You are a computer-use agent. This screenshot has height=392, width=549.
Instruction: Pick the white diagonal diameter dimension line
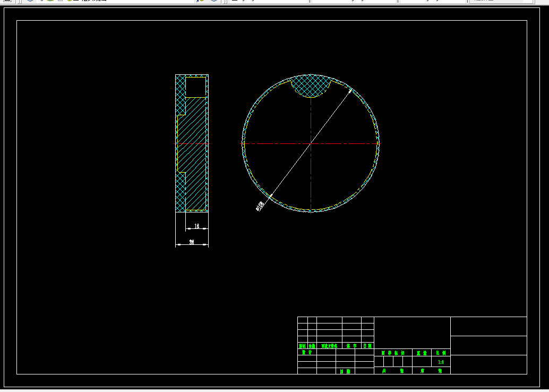311,143
